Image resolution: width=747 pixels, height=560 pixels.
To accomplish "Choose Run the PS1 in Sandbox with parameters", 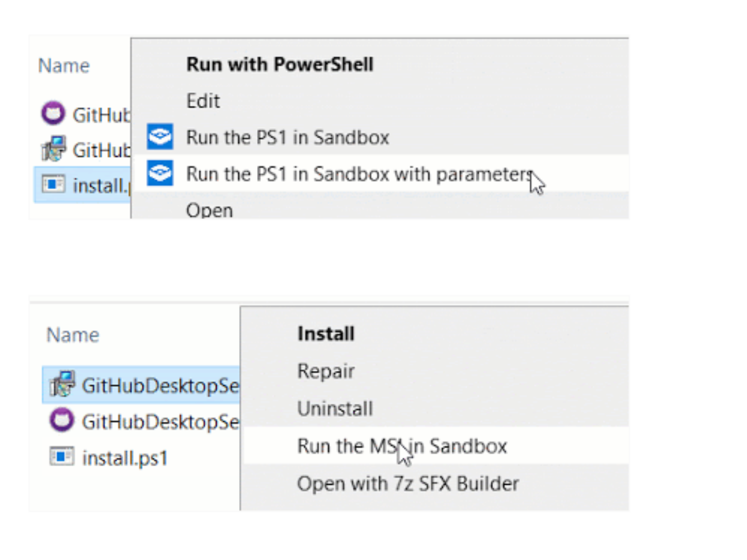I will (359, 174).
